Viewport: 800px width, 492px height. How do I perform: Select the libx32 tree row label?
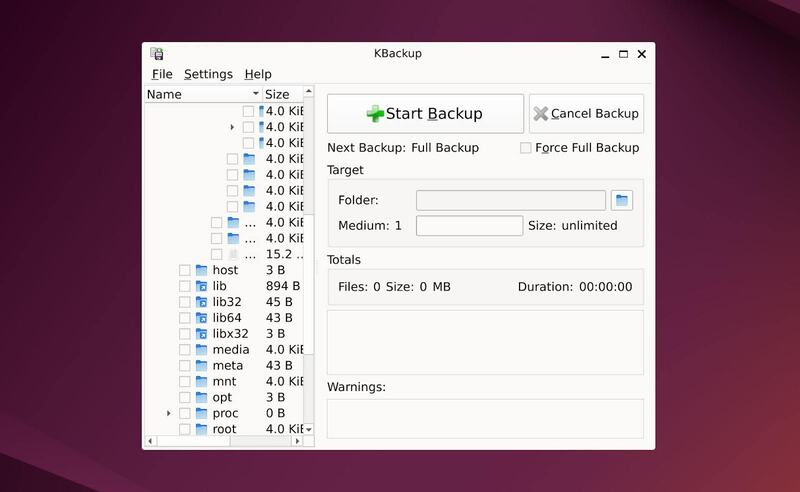click(231, 334)
